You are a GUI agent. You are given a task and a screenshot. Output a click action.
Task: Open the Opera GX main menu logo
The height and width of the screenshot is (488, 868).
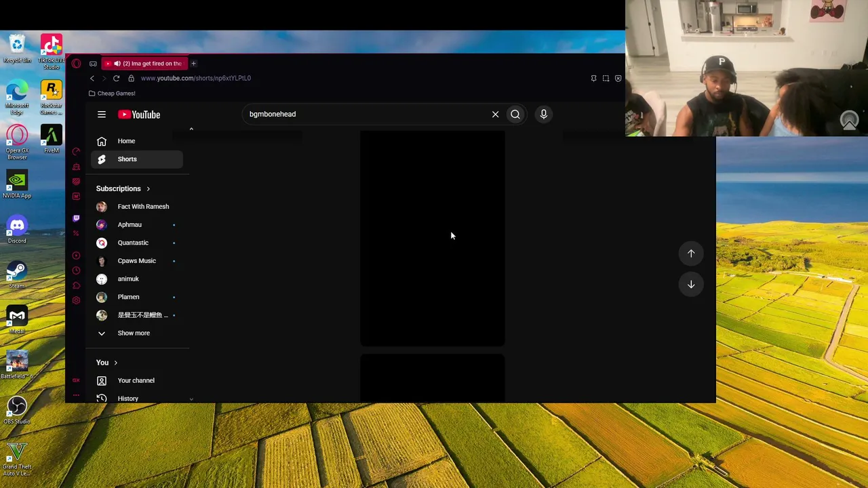pyautogui.click(x=76, y=64)
